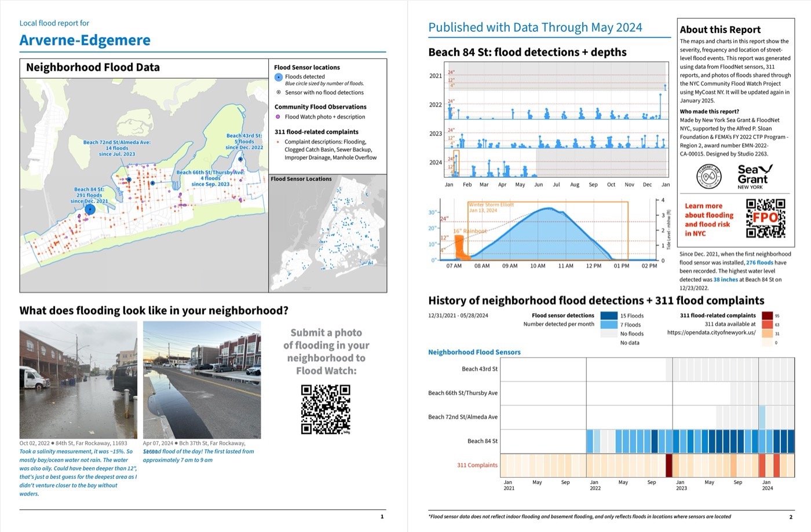Click the FloodNet NYC circular logo
The width and height of the screenshot is (811, 532).
(x=708, y=177)
